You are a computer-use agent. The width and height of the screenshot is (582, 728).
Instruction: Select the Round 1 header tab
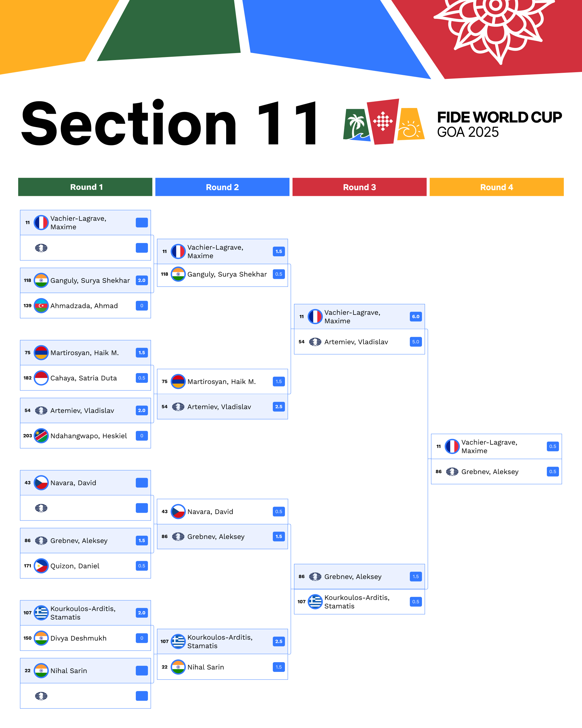[x=85, y=187]
